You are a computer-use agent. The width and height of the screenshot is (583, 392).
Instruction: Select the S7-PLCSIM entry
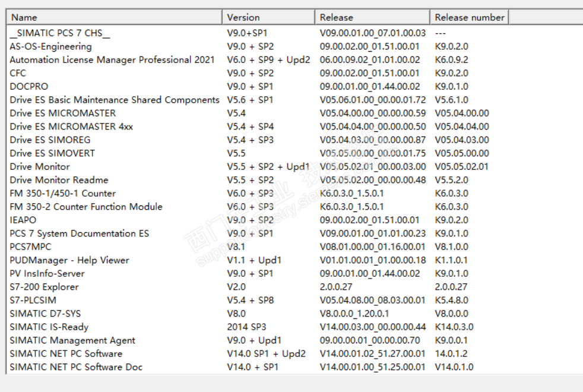click(33, 301)
